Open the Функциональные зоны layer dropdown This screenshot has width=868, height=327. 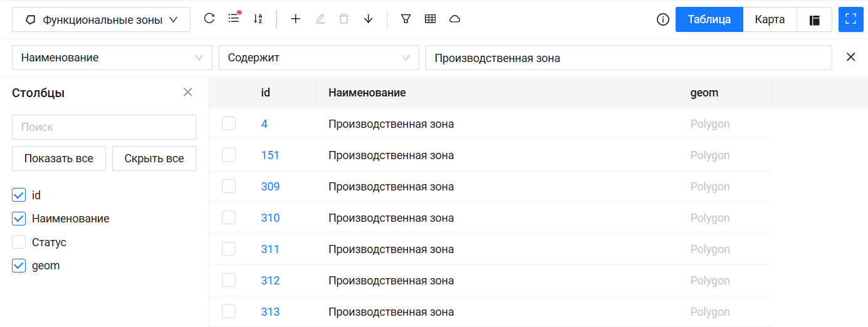tap(101, 20)
